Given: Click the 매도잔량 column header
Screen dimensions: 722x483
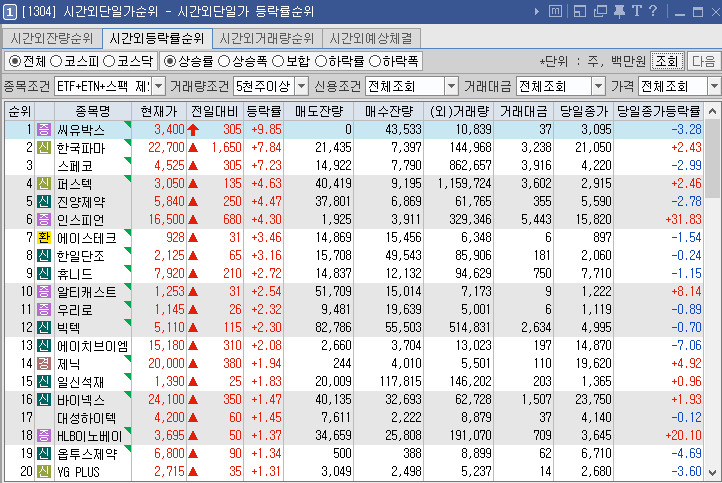Looking at the screenshot, I should (x=319, y=111).
